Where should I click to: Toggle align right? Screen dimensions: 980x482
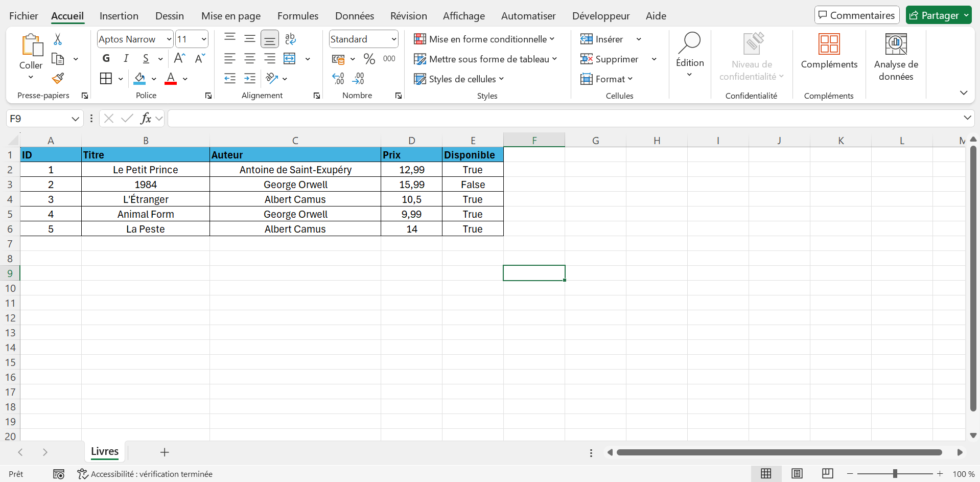(270, 59)
